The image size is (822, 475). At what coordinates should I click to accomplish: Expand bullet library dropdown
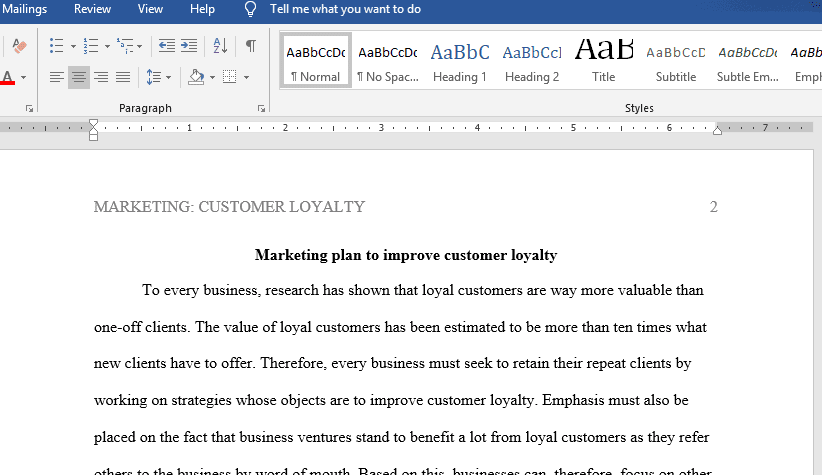coord(73,46)
